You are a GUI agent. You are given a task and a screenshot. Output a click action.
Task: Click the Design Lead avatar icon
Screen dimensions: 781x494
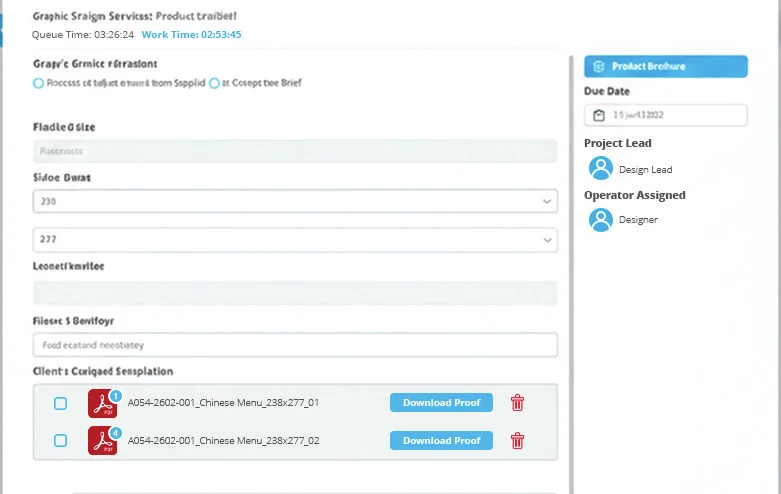click(601, 168)
